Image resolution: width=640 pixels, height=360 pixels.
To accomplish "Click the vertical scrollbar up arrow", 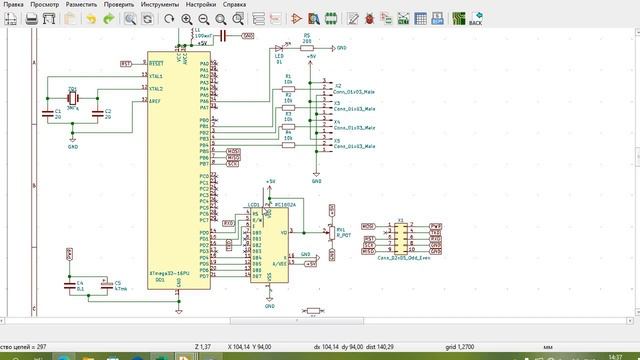I will point(637,32).
